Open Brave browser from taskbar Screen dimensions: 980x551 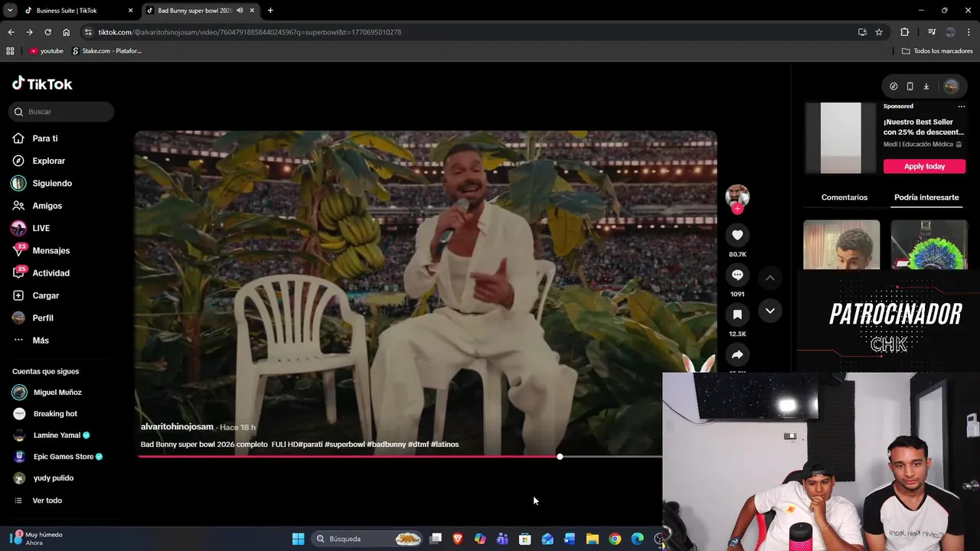coord(458,539)
